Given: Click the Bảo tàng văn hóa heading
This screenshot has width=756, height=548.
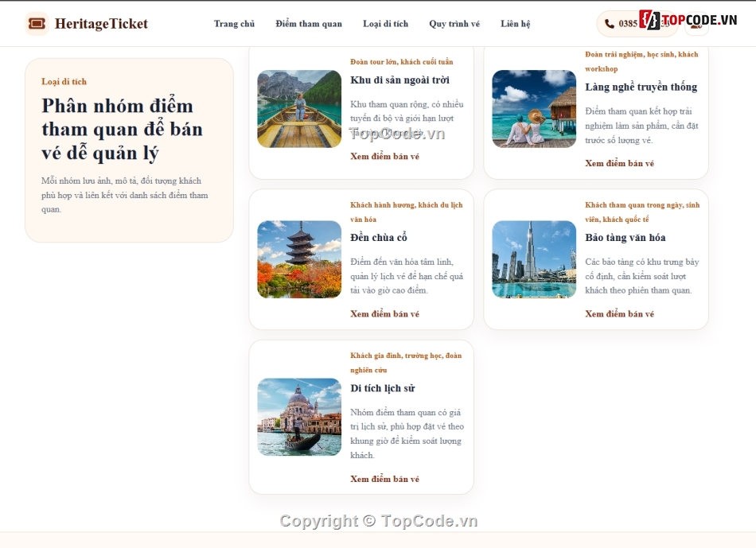Looking at the screenshot, I should point(625,238).
